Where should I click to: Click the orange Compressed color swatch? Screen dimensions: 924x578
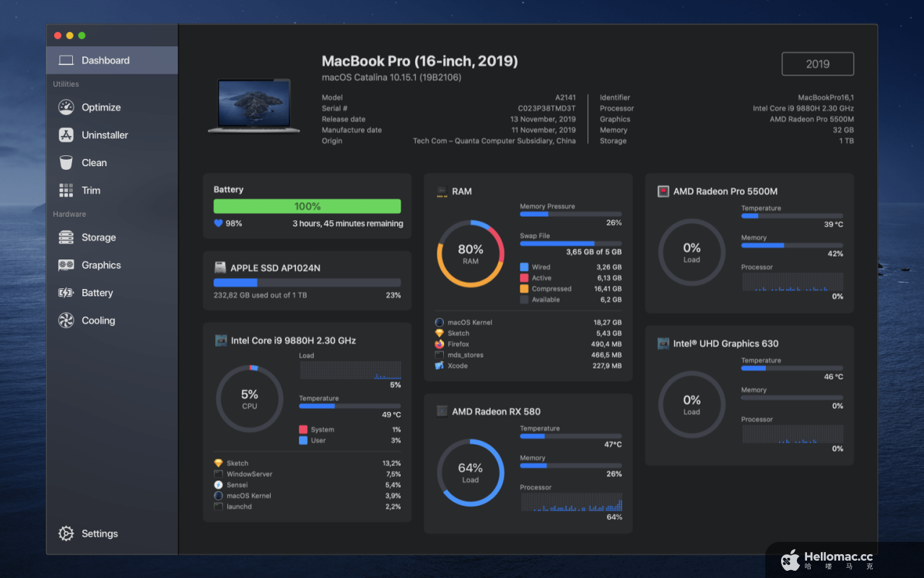524,288
